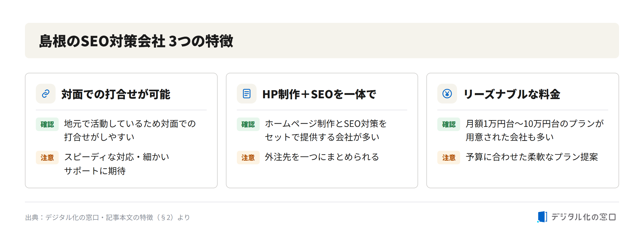Click the document icon beside HP制作＋SEO
This screenshot has height=247, width=644.
pyautogui.click(x=246, y=94)
